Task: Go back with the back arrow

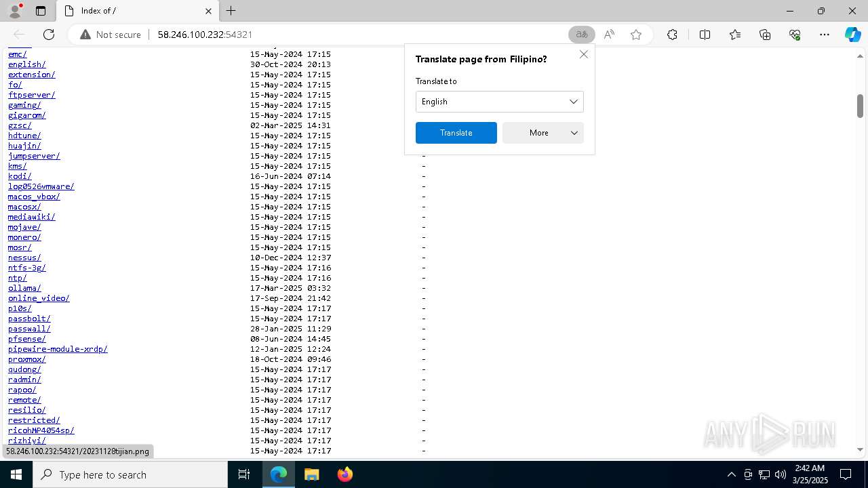Action: pos(19,35)
